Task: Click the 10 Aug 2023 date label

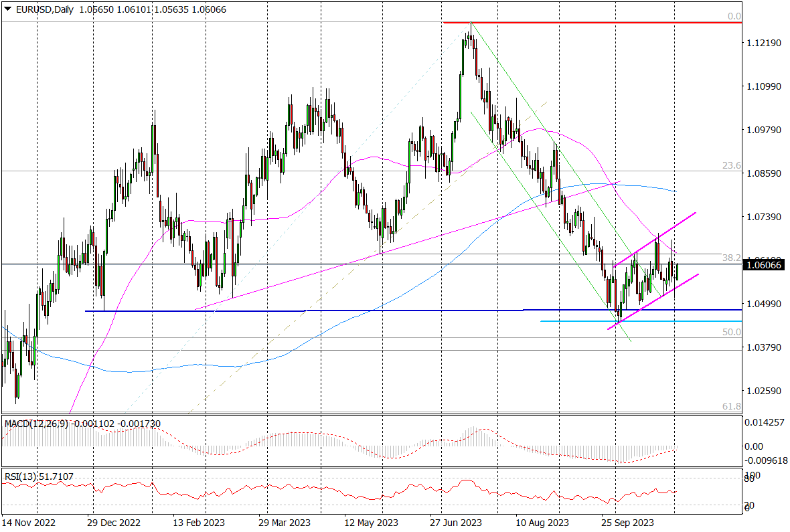Action: (542, 523)
